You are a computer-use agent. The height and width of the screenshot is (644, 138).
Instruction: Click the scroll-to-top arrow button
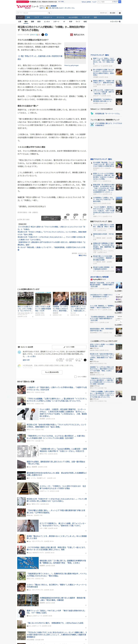133,398
